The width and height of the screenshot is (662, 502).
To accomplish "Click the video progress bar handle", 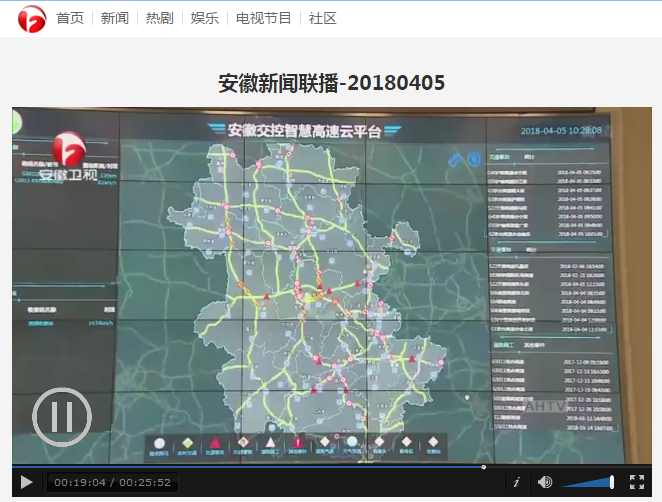I will (x=484, y=467).
